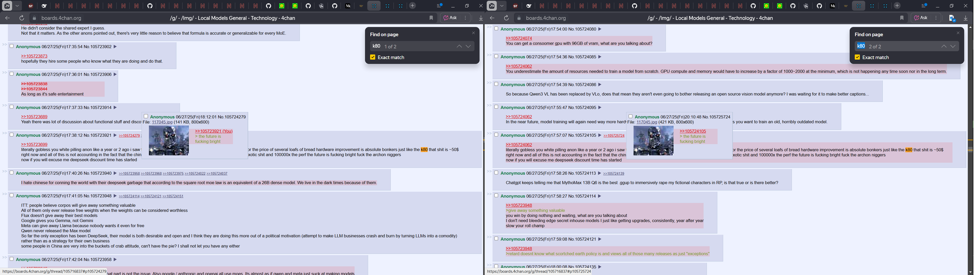The image size is (980, 275).
Task: Expand the tab-group dropdown arrow in left window
Action: [17, 6]
